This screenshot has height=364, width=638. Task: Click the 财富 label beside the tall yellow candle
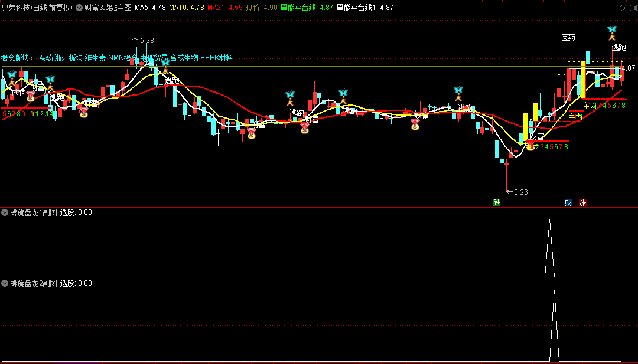537,136
